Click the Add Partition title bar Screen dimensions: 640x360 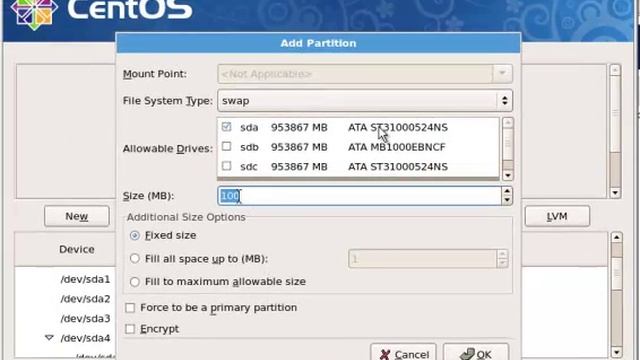(318, 43)
